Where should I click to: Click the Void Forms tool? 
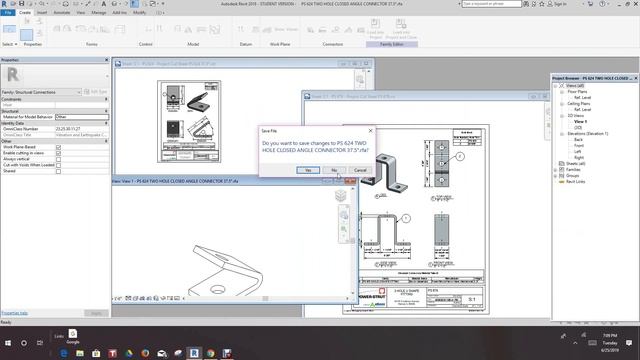coord(120,29)
